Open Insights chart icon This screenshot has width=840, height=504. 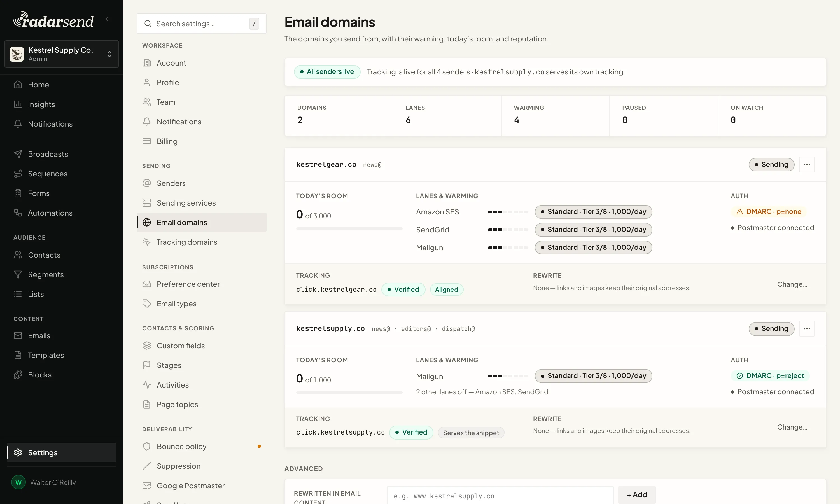coord(18,104)
